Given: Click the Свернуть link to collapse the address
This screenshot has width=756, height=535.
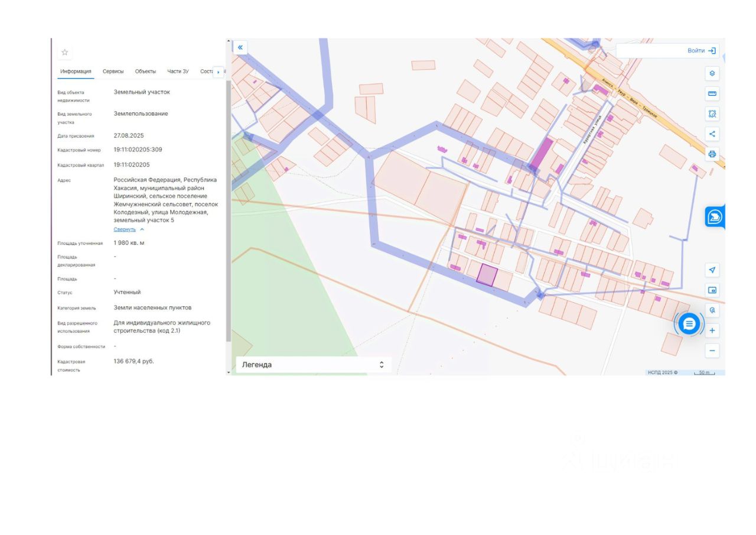Looking at the screenshot, I should click(125, 229).
